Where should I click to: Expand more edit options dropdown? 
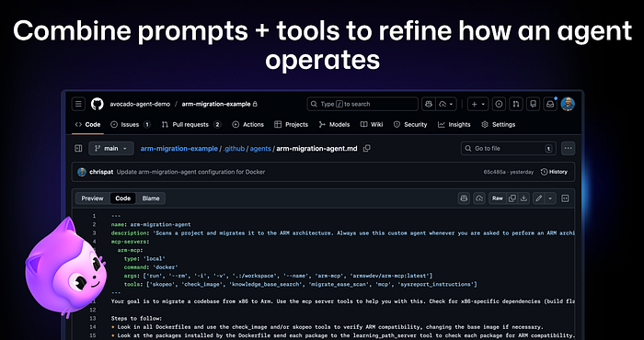[550, 198]
